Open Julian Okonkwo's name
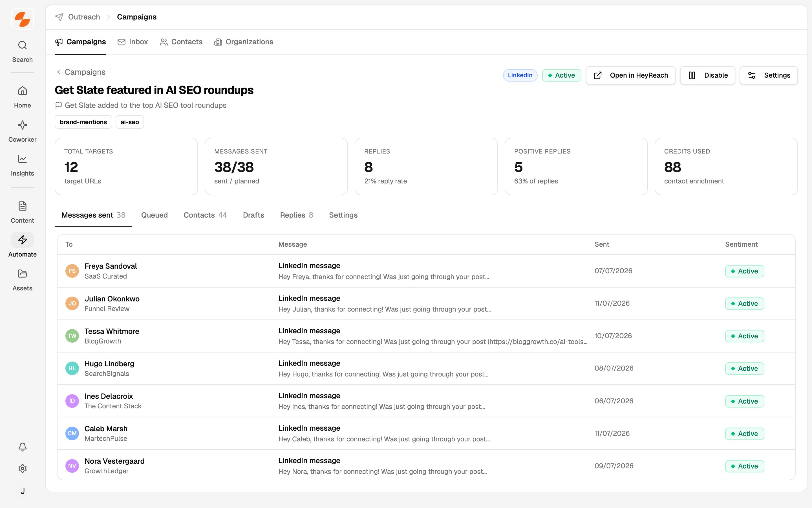Image resolution: width=812 pixels, height=508 pixels. [112, 299]
